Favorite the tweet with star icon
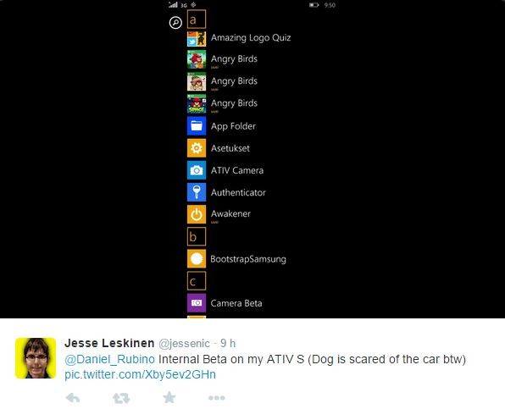Screen dimensions: 505x420 [169, 398]
